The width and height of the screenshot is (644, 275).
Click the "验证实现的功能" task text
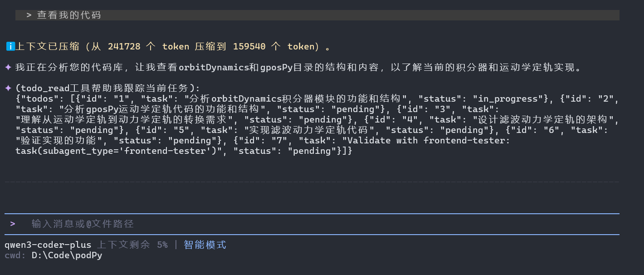point(59,140)
